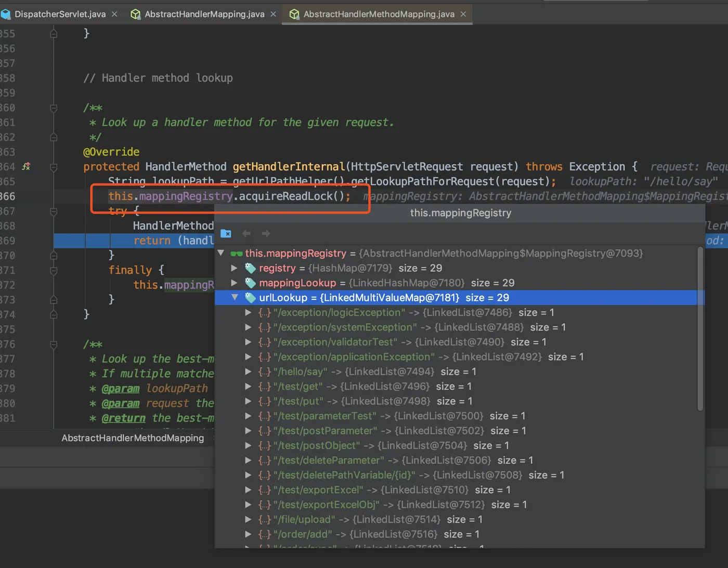Select the urlLookup row text in popup

tap(384, 298)
